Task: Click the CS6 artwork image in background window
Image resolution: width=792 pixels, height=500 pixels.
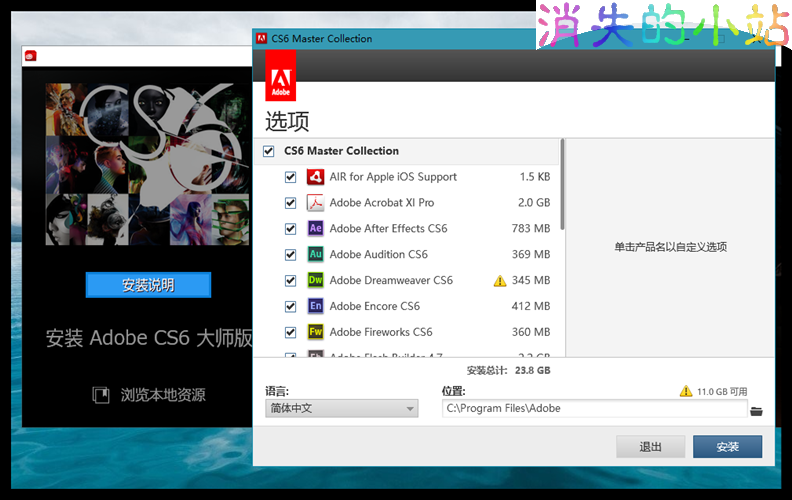Action: [x=147, y=164]
